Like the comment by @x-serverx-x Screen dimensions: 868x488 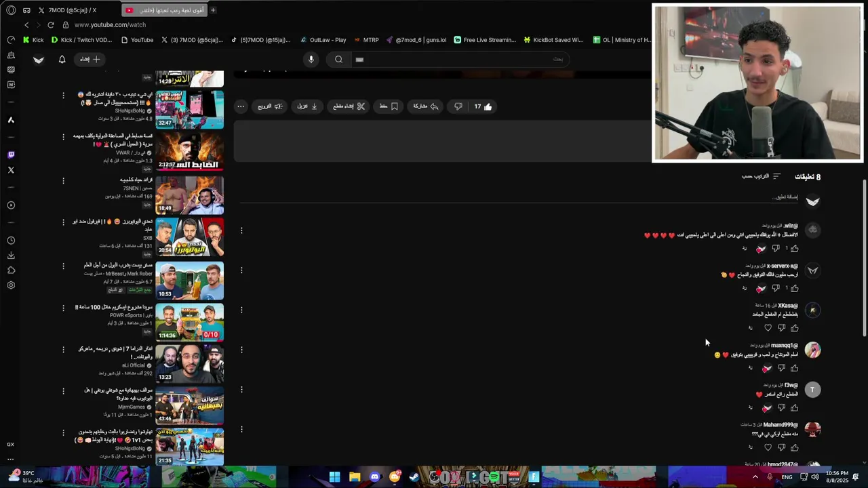coord(794,289)
